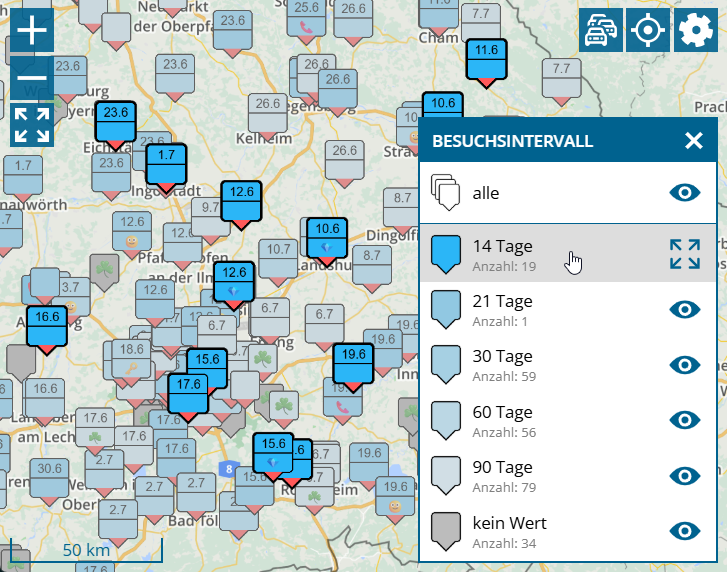This screenshot has height=572, width=727.
Task: Click the highlighted 15.6 marker with diamond
Action: pyautogui.click(x=273, y=457)
